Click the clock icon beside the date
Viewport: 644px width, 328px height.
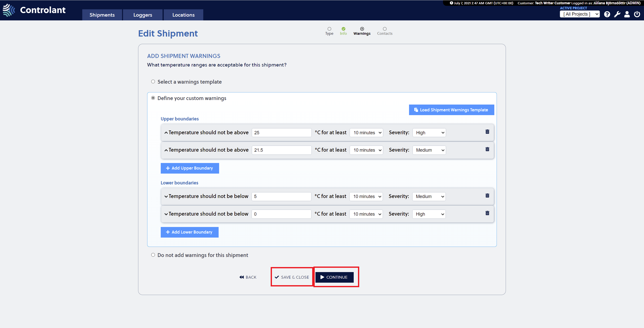click(x=452, y=3)
